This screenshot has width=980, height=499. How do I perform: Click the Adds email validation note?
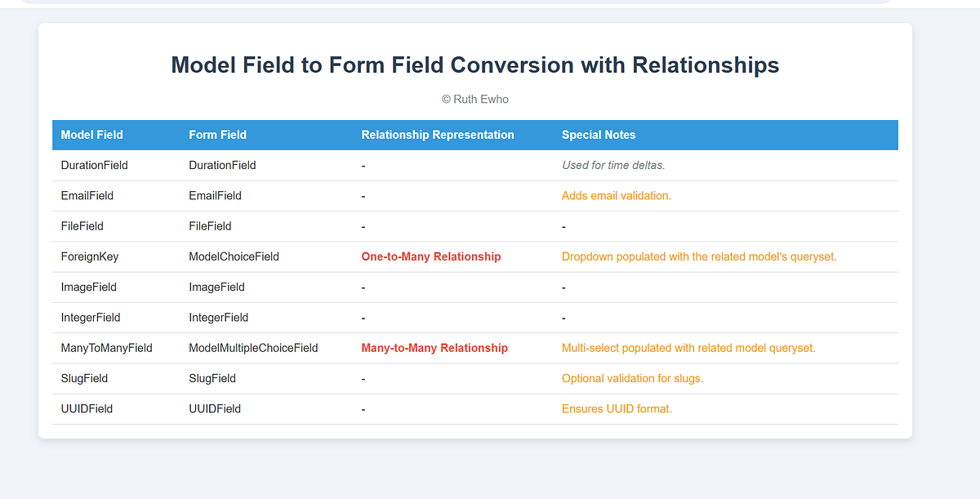click(x=617, y=195)
